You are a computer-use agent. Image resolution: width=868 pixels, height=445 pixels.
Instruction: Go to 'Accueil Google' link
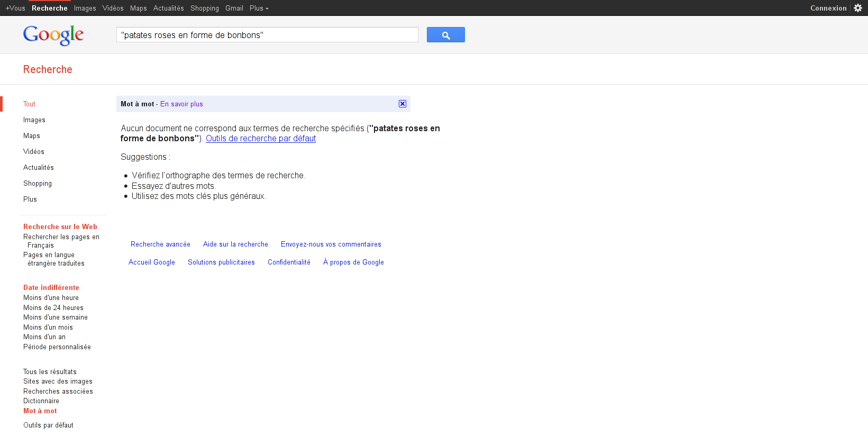tap(152, 262)
